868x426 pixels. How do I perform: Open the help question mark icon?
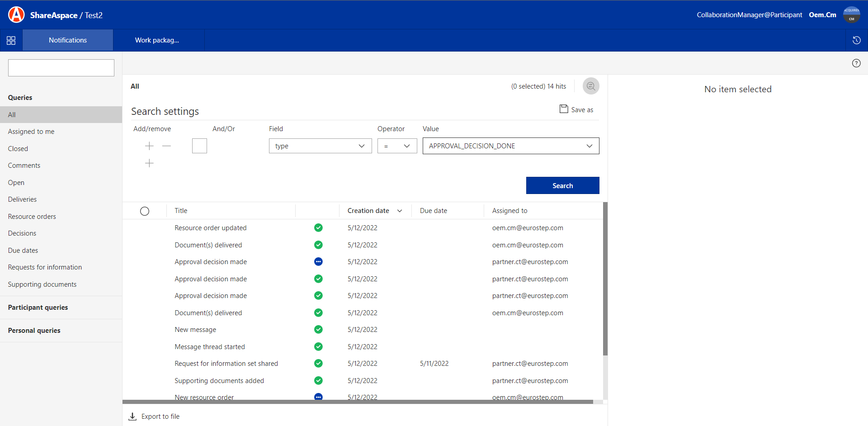pos(856,63)
